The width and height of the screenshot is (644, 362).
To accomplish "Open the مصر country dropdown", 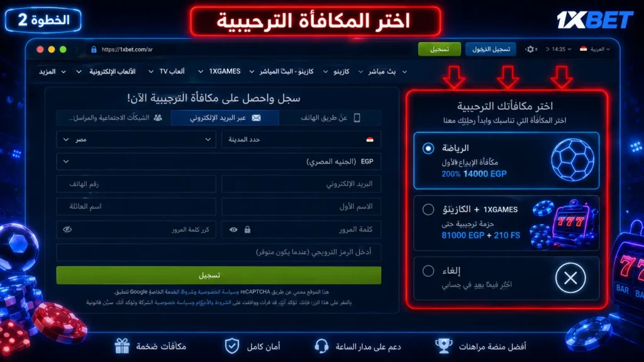I will (x=136, y=140).
